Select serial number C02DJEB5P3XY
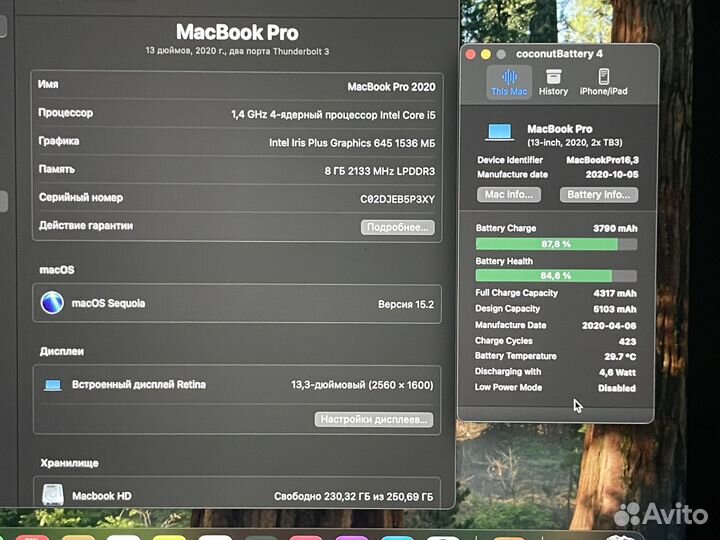720x540 pixels. click(397, 199)
